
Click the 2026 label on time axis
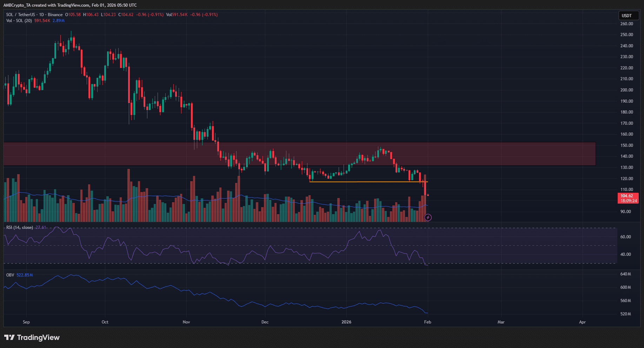coord(346,322)
